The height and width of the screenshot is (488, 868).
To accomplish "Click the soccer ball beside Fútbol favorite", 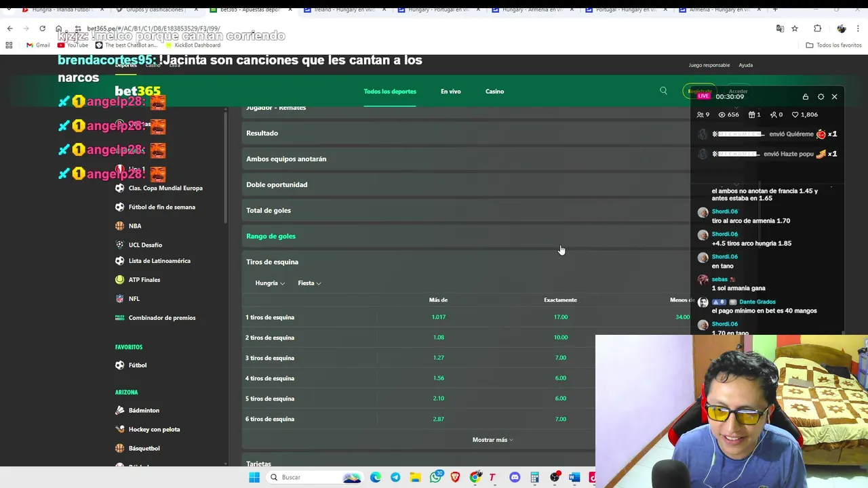I will pyautogui.click(x=120, y=365).
